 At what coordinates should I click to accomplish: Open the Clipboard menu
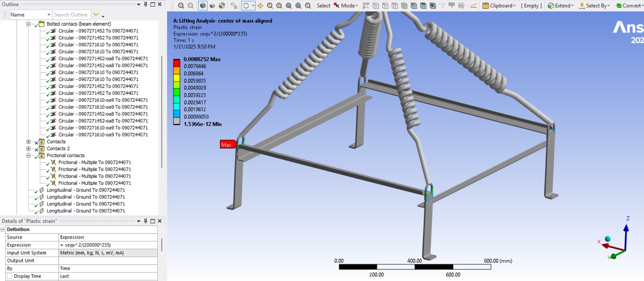tap(499, 6)
